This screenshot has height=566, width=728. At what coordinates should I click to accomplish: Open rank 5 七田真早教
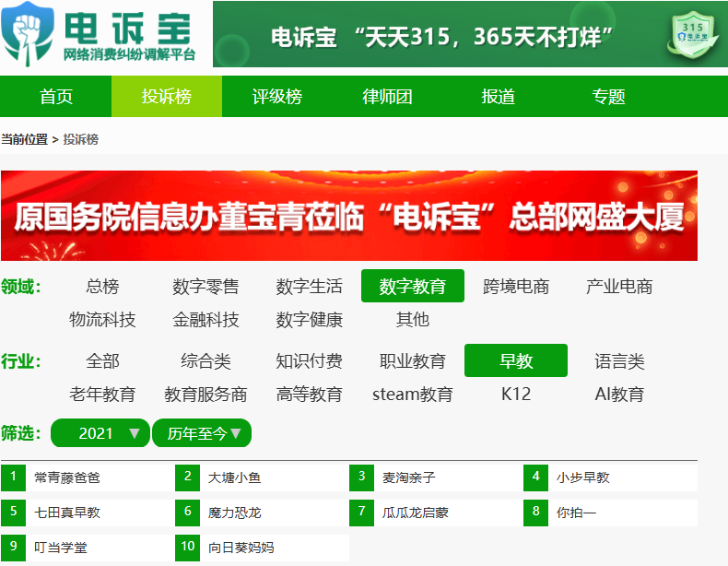(x=88, y=513)
